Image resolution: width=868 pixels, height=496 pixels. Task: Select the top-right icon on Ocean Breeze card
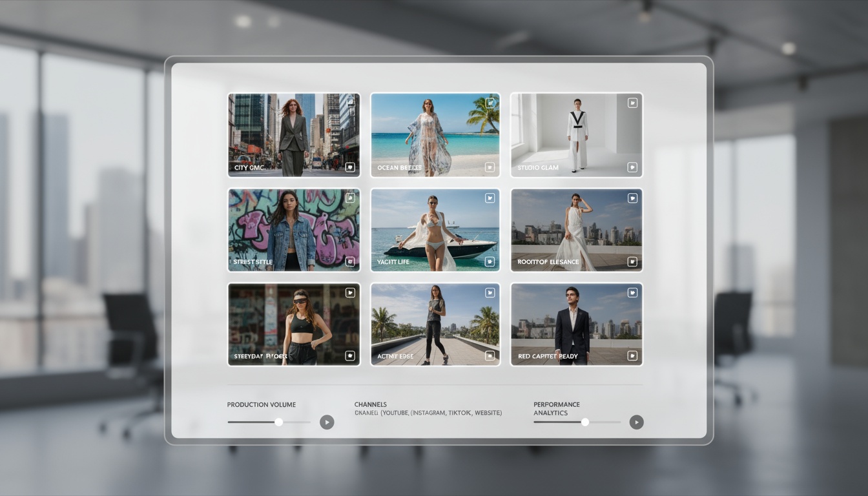pyautogui.click(x=490, y=103)
